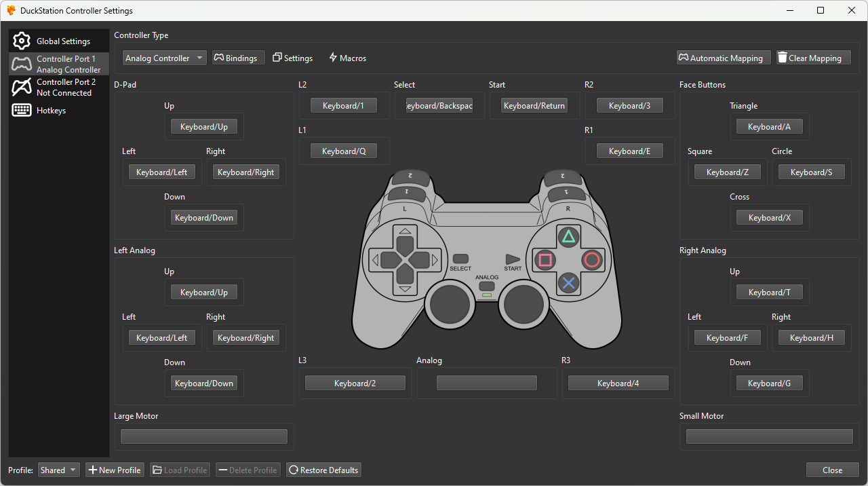Change the R1 binding Keyboard/E
The width and height of the screenshot is (868, 486).
point(630,151)
